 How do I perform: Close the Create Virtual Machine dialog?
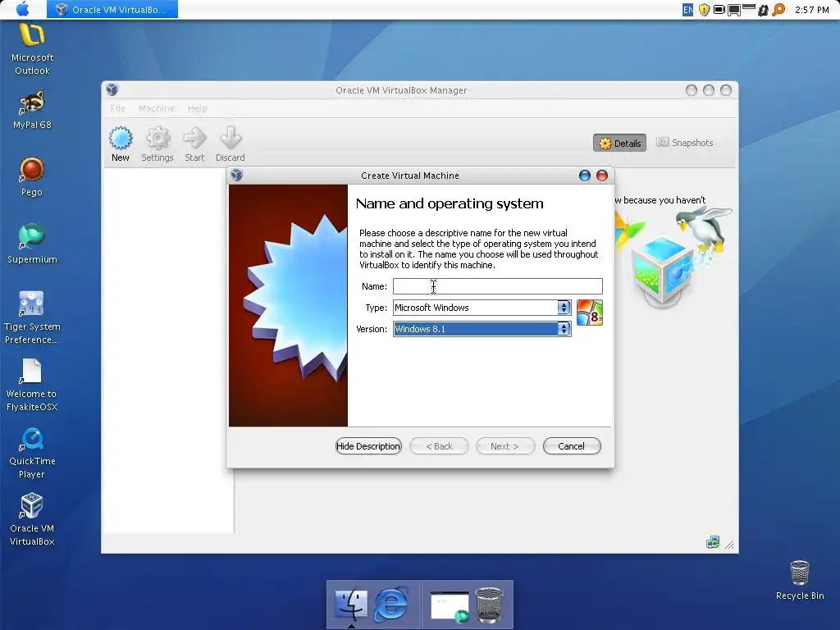pos(602,176)
